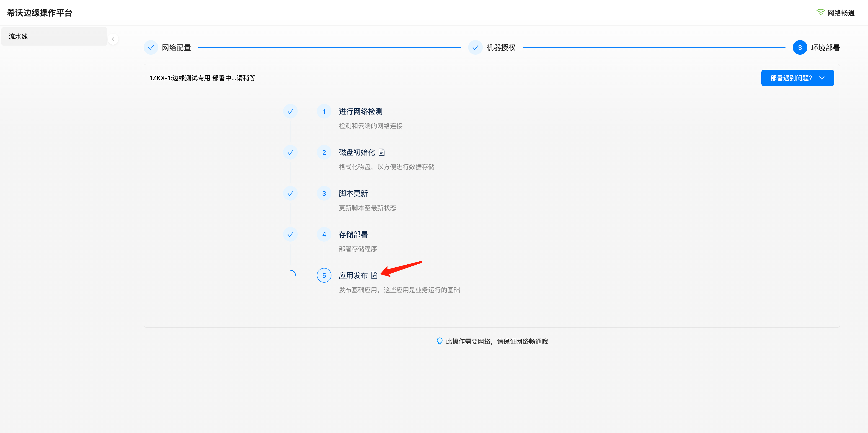
Task: Click the 希沃边缘操作平台 title
Action: [39, 13]
